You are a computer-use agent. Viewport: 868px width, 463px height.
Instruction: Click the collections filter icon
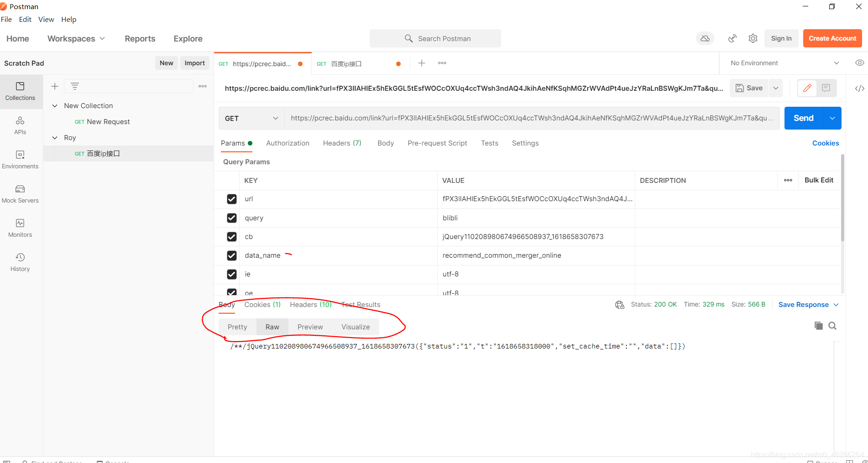[75, 86]
